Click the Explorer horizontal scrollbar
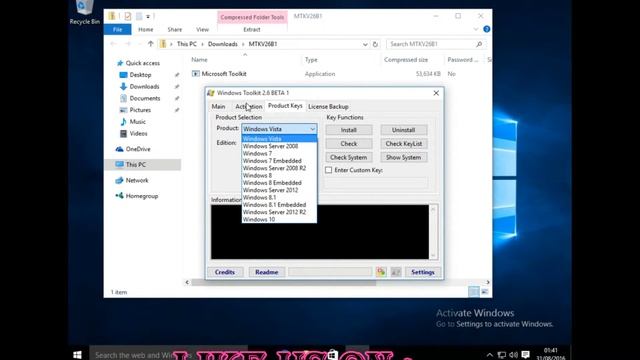This screenshot has width=640, height=360. (284, 282)
